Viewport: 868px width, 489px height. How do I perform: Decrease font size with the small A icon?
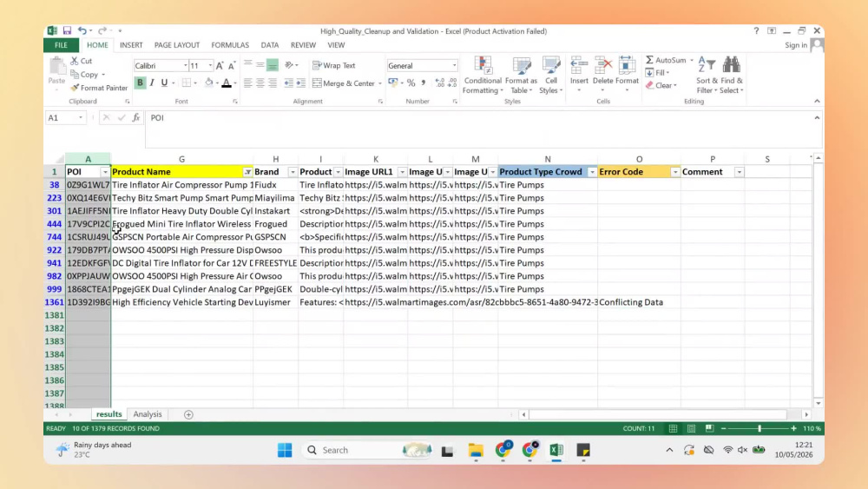coord(232,66)
